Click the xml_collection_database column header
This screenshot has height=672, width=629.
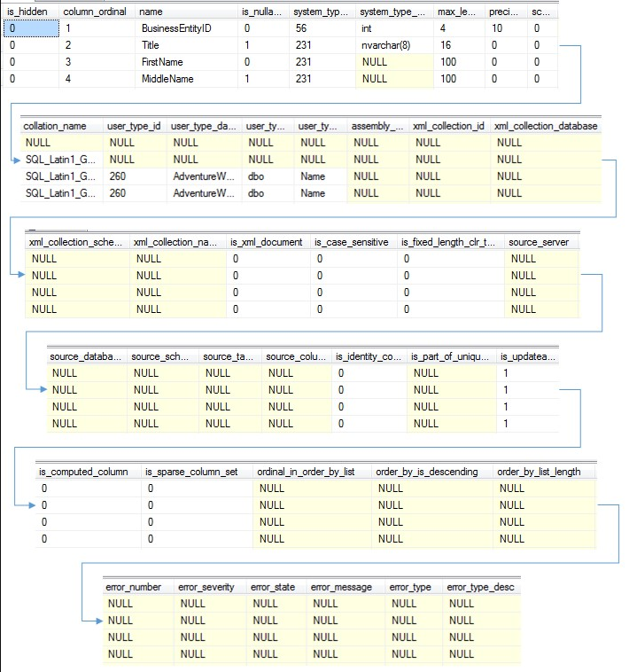(546, 126)
